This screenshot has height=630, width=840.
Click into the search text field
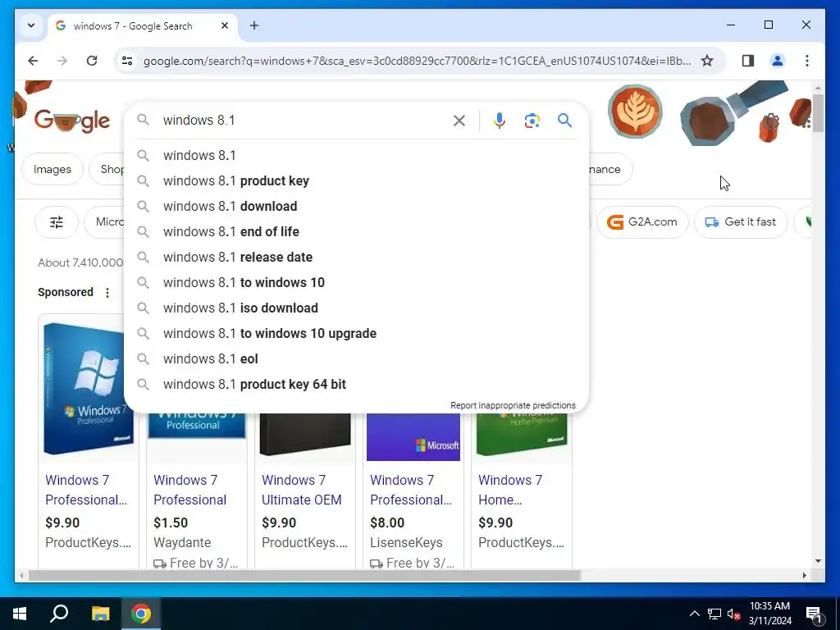coord(303,121)
